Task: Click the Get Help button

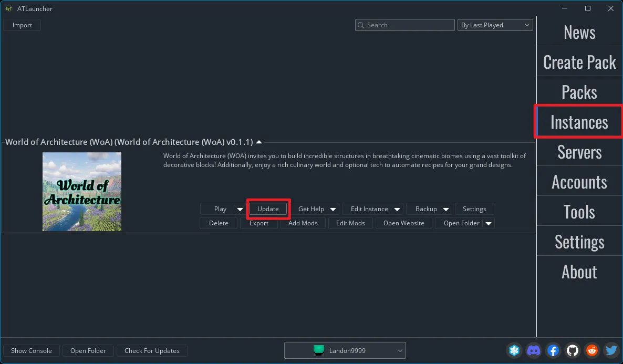Action: [x=311, y=209]
